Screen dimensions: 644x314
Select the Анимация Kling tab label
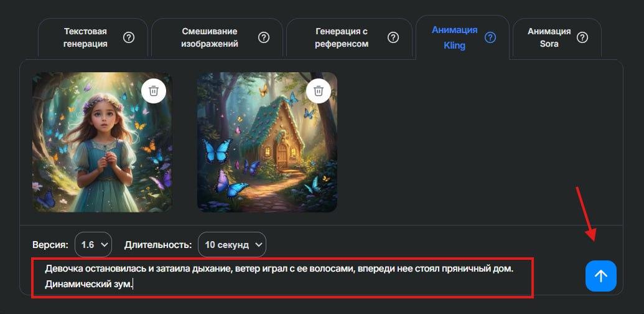455,38
